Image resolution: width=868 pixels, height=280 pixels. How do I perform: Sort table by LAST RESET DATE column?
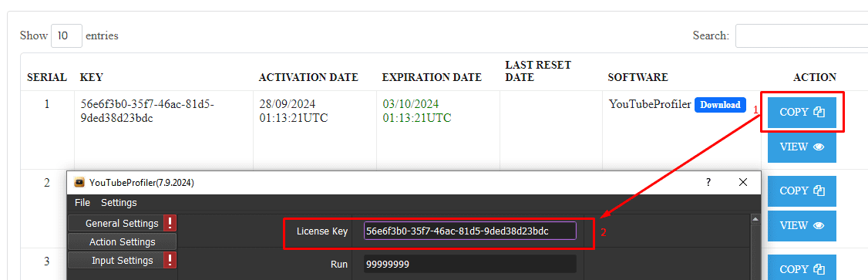[x=538, y=72]
